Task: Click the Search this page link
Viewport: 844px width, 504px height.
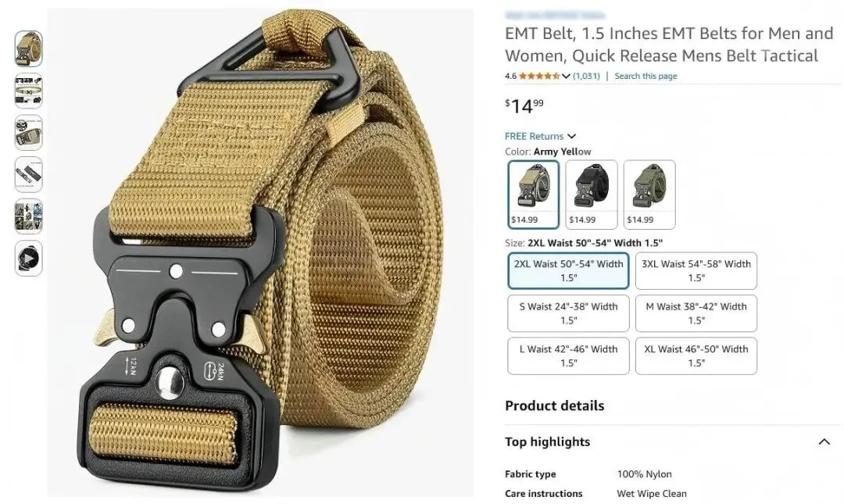Action: click(646, 76)
